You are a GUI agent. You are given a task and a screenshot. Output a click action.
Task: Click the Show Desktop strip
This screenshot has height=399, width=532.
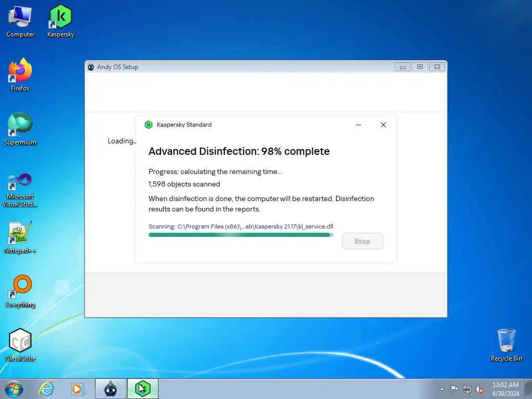tap(528, 389)
